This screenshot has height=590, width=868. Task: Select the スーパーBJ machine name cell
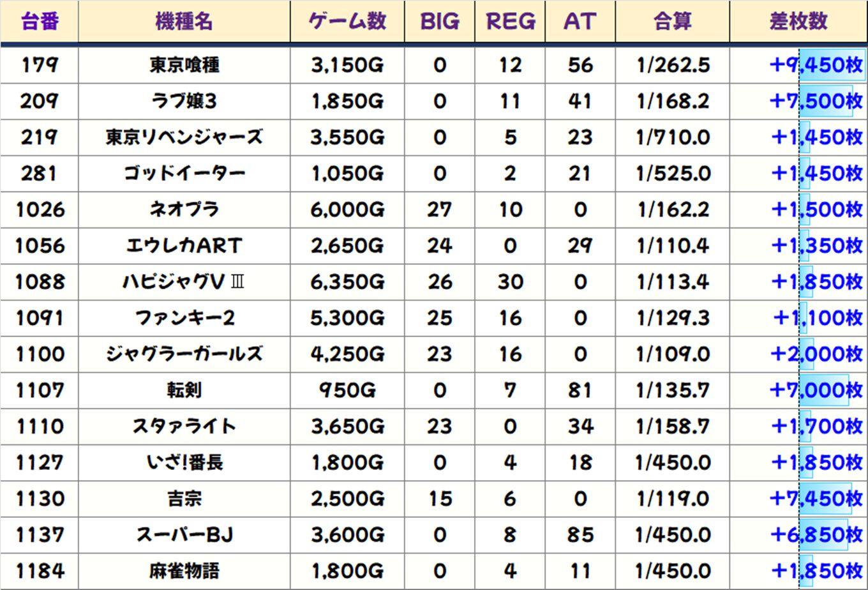(x=184, y=534)
